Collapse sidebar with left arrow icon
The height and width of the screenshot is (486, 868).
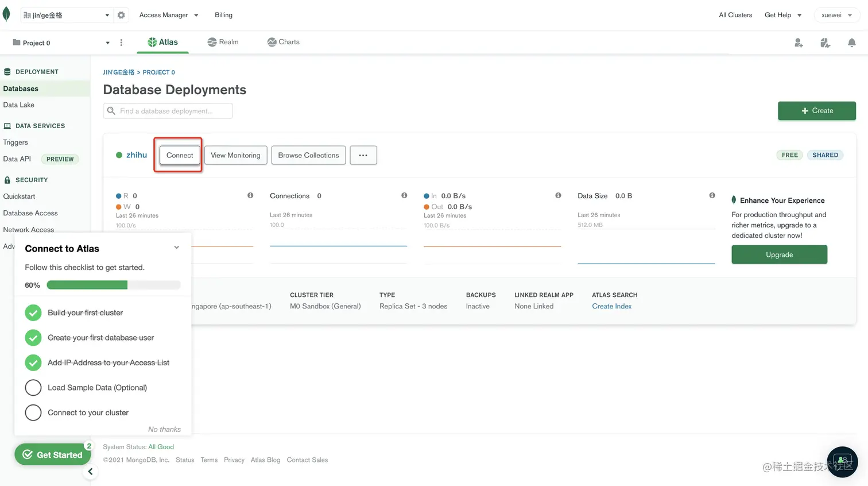point(90,472)
